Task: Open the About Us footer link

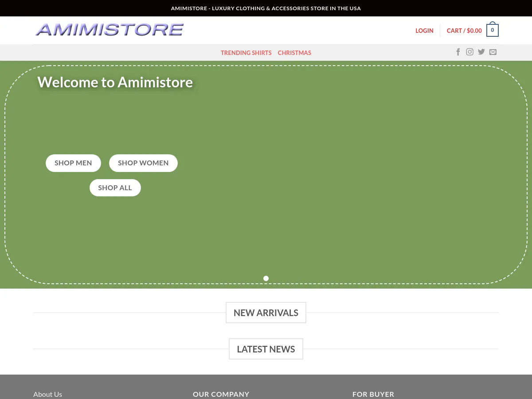Action: [x=47, y=394]
